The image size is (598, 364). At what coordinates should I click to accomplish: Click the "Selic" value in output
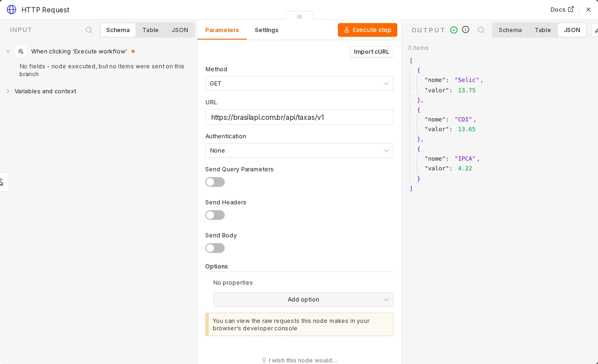click(x=467, y=80)
